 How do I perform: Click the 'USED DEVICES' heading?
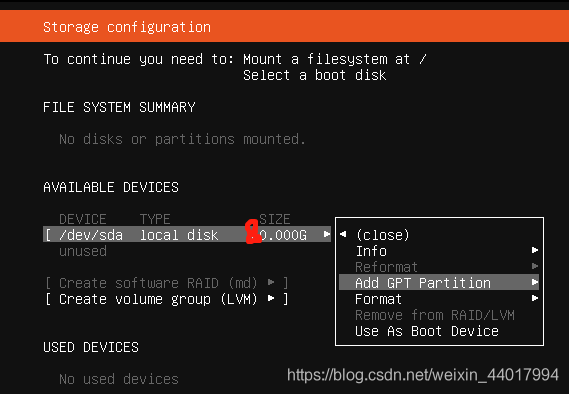(91, 347)
